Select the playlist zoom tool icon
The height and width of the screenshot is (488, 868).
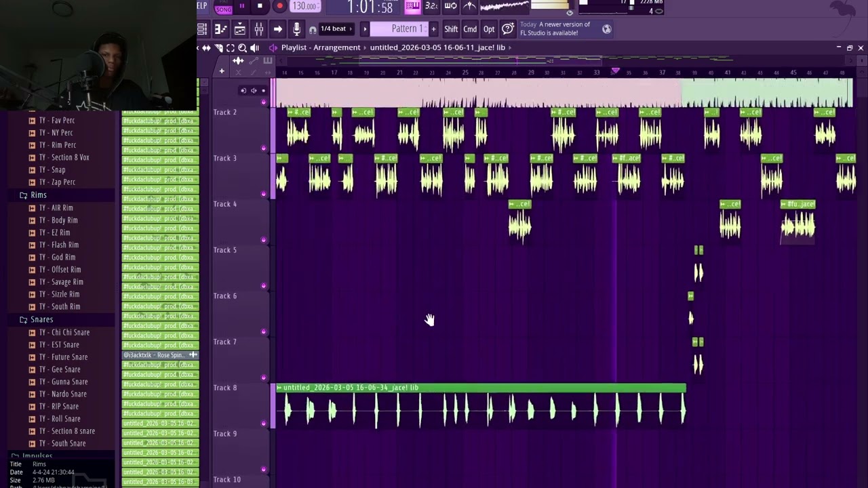[x=242, y=48]
